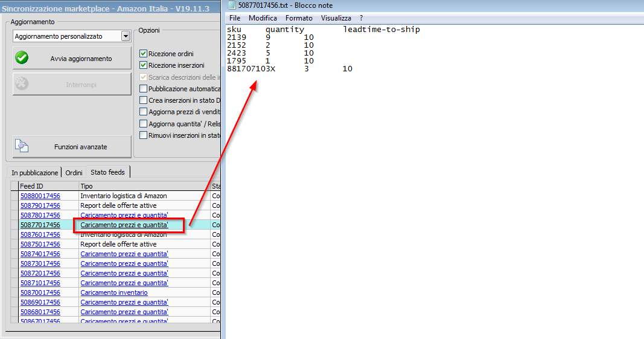Open feed ID 50874017456 link
644x339 pixels.
[40, 254]
